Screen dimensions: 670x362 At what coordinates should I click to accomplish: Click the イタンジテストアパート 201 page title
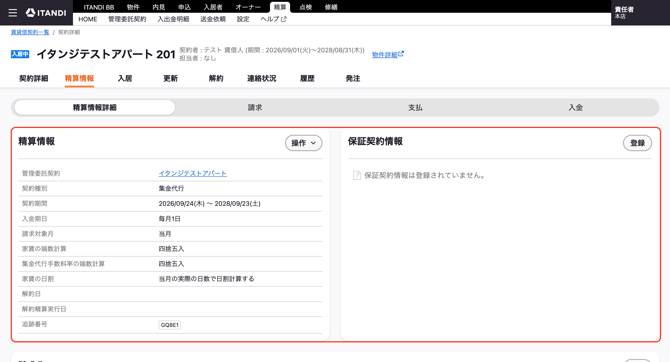[x=106, y=54]
